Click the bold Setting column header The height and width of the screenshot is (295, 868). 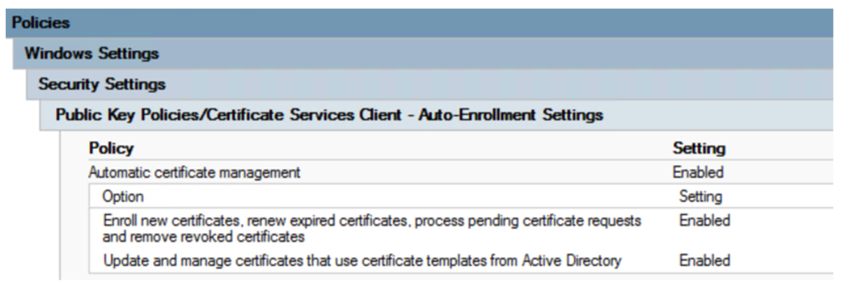pyautogui.click(x=699, y=148)
